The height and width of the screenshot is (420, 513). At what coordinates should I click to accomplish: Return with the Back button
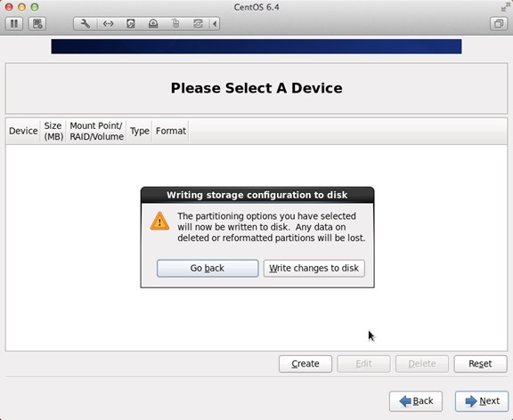click(416, 401)
